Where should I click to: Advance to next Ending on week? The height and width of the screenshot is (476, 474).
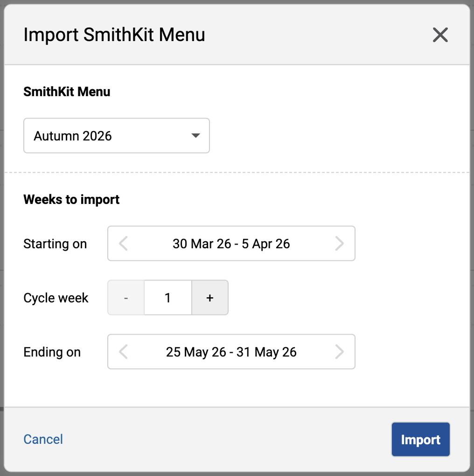coord(339,352)
